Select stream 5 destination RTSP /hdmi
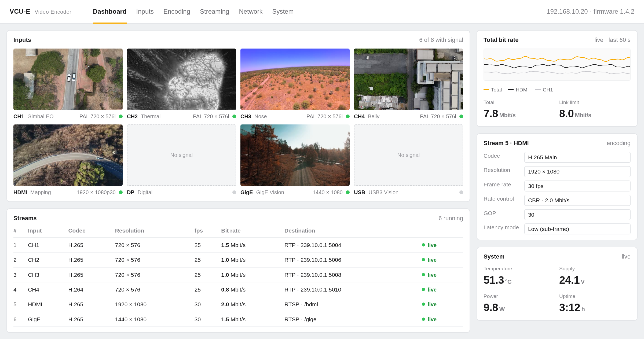Screen dimensions: 644x339 coord(301,304)
